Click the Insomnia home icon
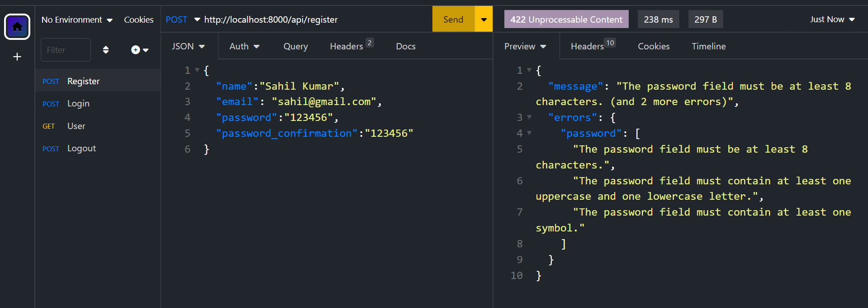Viewport: 868px width, 308px height. pyautogui.click(x=17, y=27)
